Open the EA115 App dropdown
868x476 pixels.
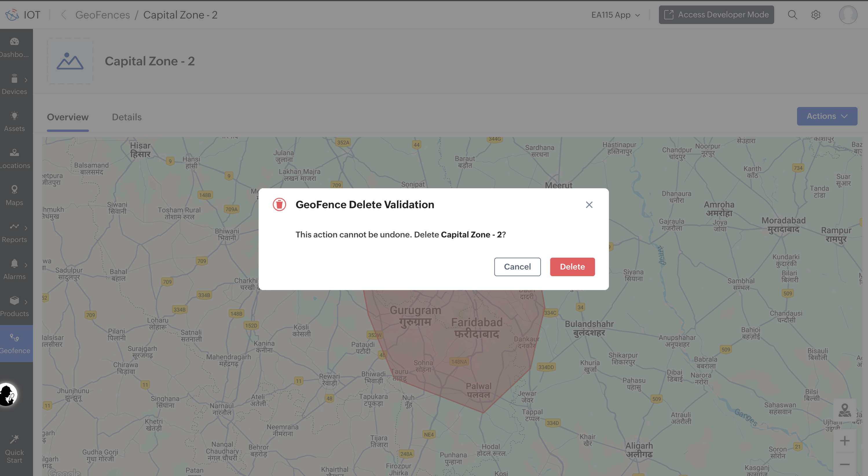click(615, 15)
